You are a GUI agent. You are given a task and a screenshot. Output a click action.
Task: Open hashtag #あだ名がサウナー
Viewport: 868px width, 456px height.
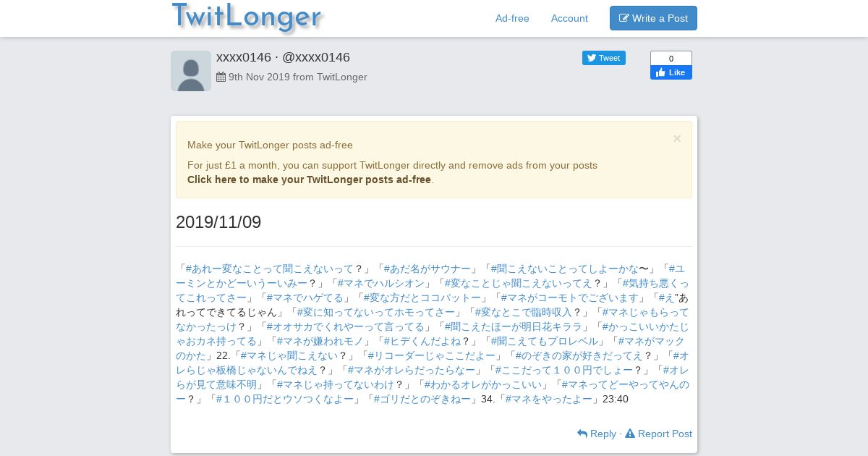(x=427, y=269)
